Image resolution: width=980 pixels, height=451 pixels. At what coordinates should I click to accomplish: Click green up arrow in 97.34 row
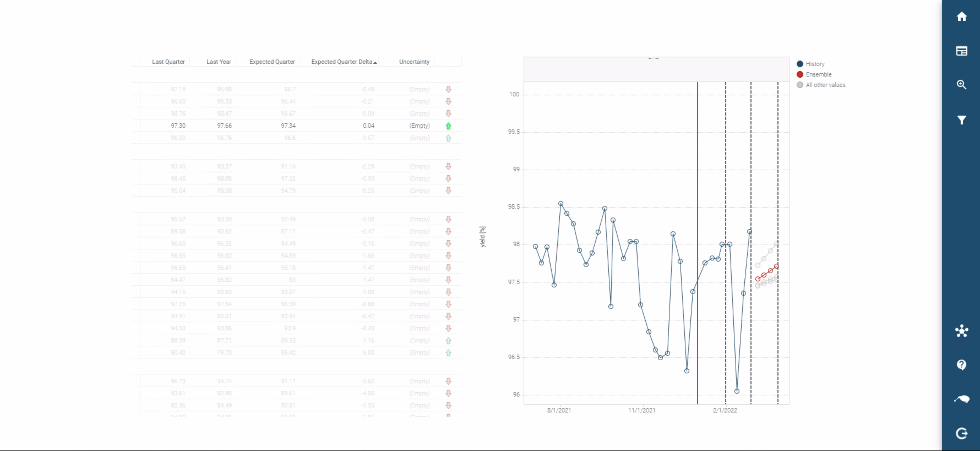tap(448, 126)
